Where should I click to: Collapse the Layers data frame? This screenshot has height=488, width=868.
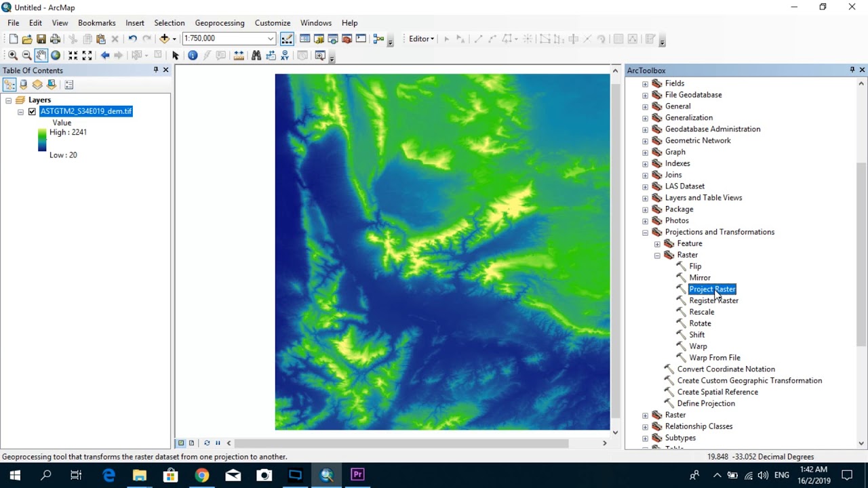pos(8,100)
